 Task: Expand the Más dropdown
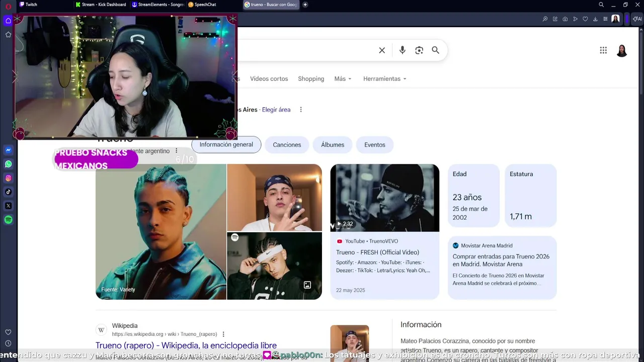[343, 79]
